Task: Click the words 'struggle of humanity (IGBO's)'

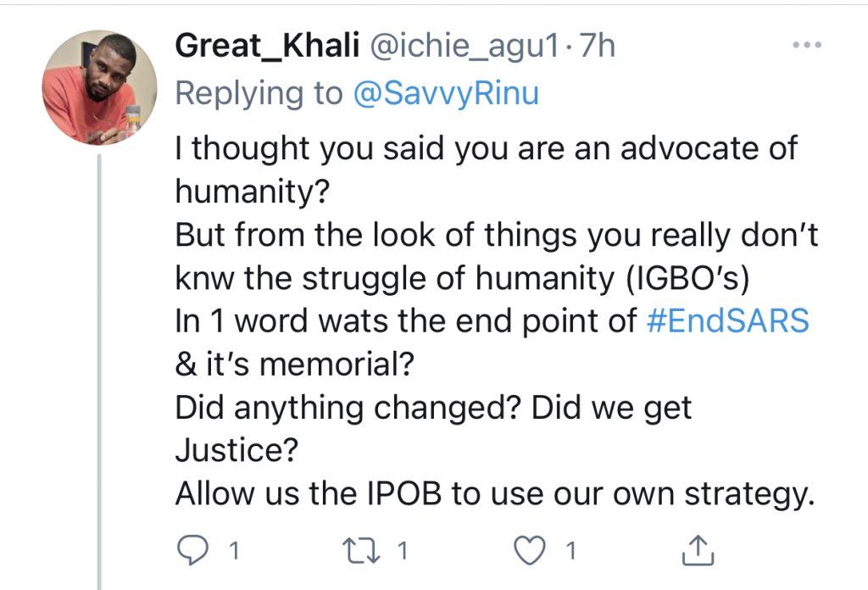Action: point(526,278)
